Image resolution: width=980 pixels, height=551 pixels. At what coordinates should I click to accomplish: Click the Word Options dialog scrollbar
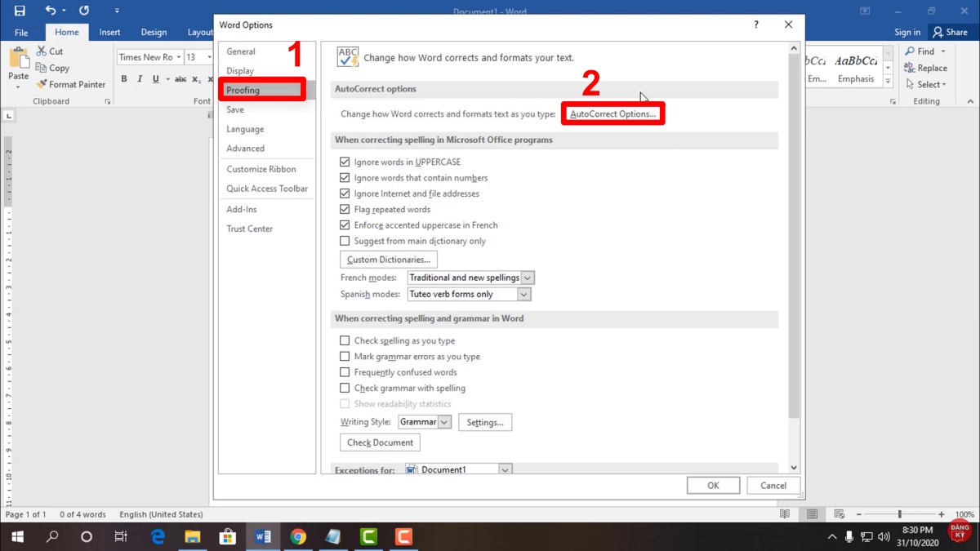pyautogui.click(x=793, y=245)
